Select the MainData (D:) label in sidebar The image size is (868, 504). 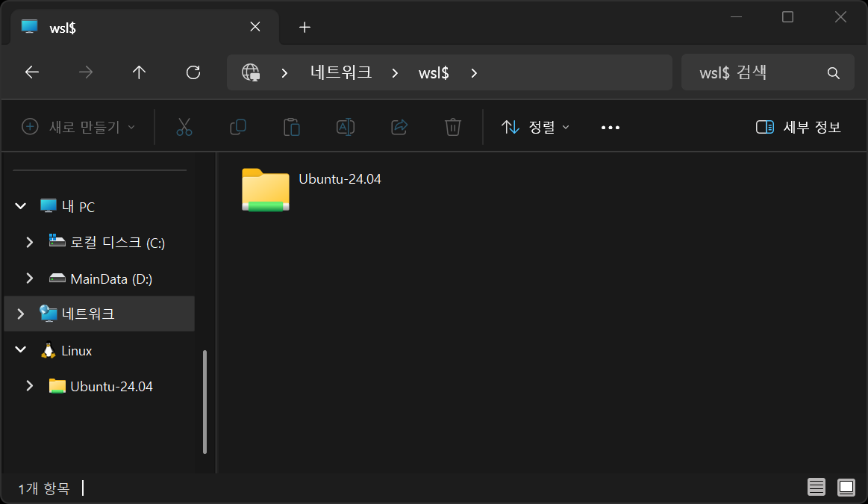click(111, 279)
